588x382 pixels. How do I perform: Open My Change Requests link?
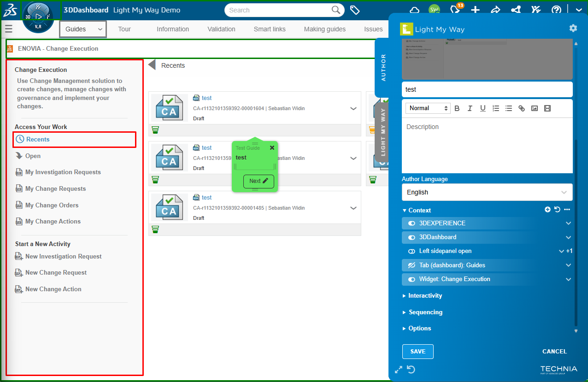tap(56, 188)
